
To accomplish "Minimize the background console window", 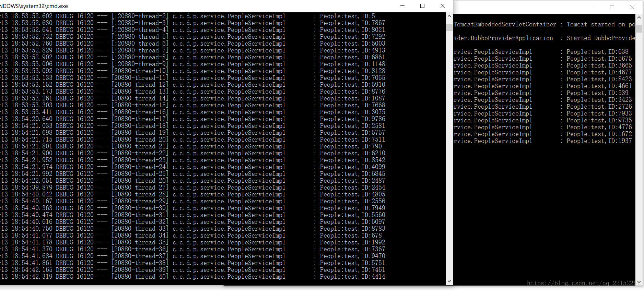I will pos(592,7).
